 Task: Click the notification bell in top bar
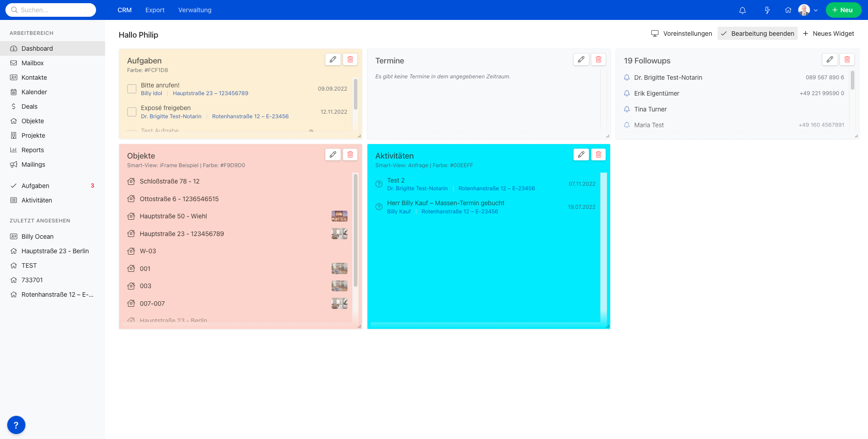tap(743, 10)
